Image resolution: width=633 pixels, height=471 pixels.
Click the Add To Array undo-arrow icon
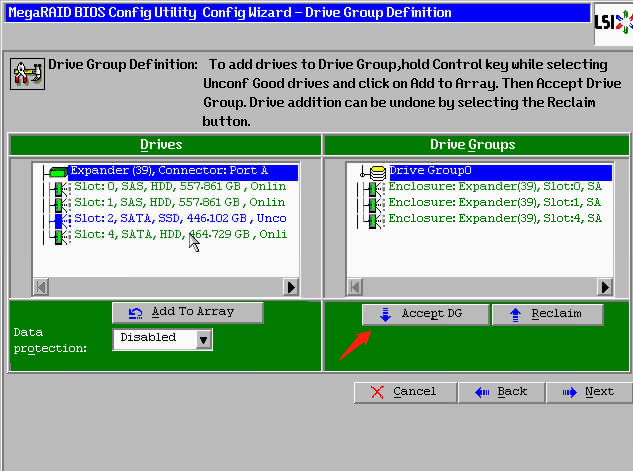coord(135,313)
